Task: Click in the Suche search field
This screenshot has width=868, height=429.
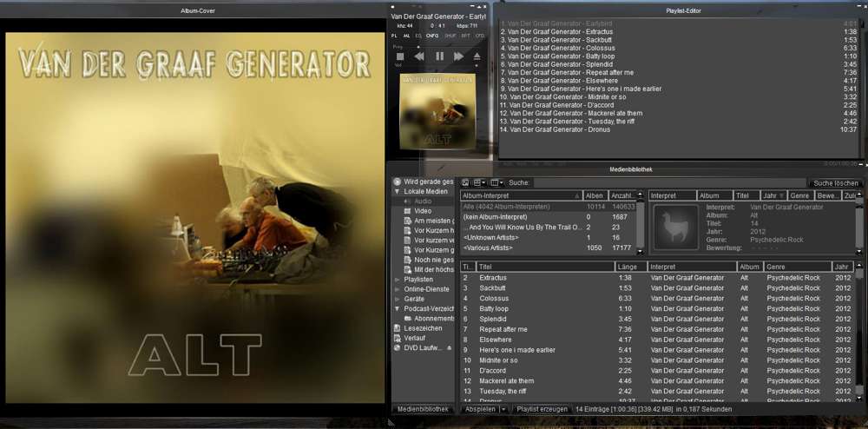Action: [x=668, y=183]
